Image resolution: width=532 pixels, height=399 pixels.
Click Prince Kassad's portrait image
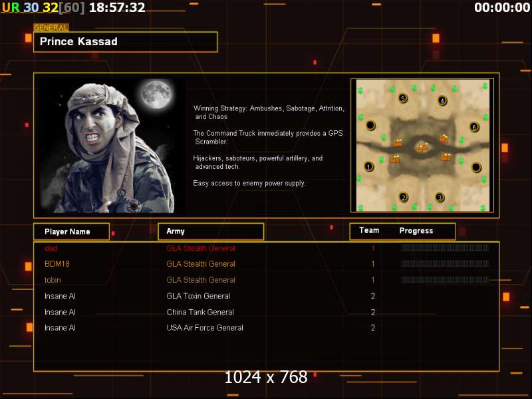[x=112, y=146]
